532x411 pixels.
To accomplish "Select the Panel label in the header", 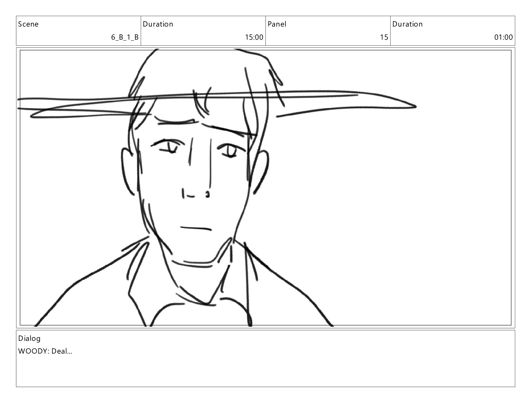I will coord(277,24).
